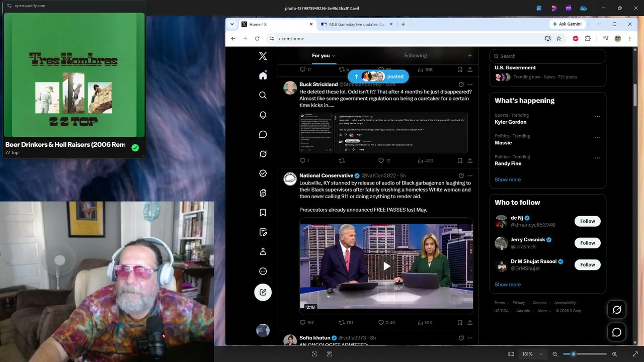Bookmark Buck Strickland's post
The height and width of the screenshot is (362, 644).
[x=460, y=161]
